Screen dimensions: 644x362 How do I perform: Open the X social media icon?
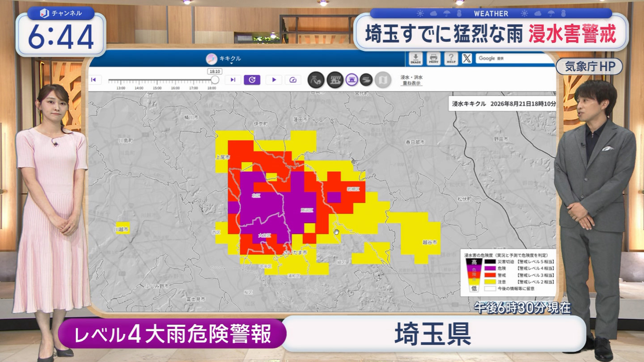(467, 59)
